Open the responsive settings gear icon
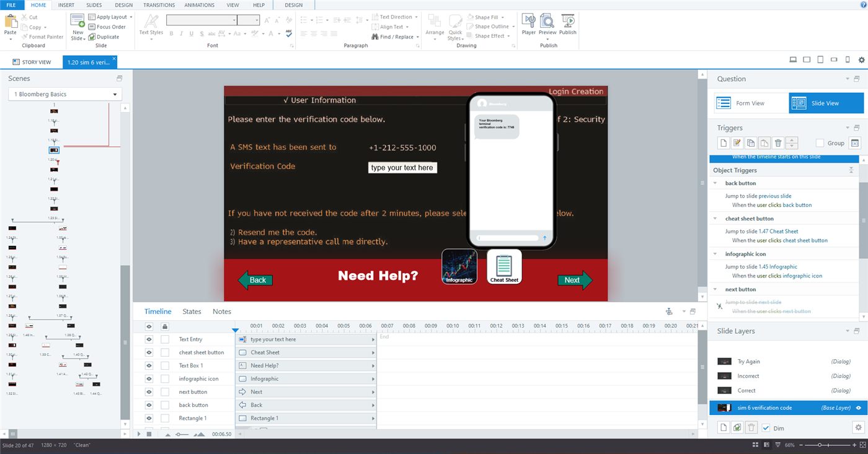Image resolution: width=868 pixels, height=454 pixels. (x=861, y=60)
